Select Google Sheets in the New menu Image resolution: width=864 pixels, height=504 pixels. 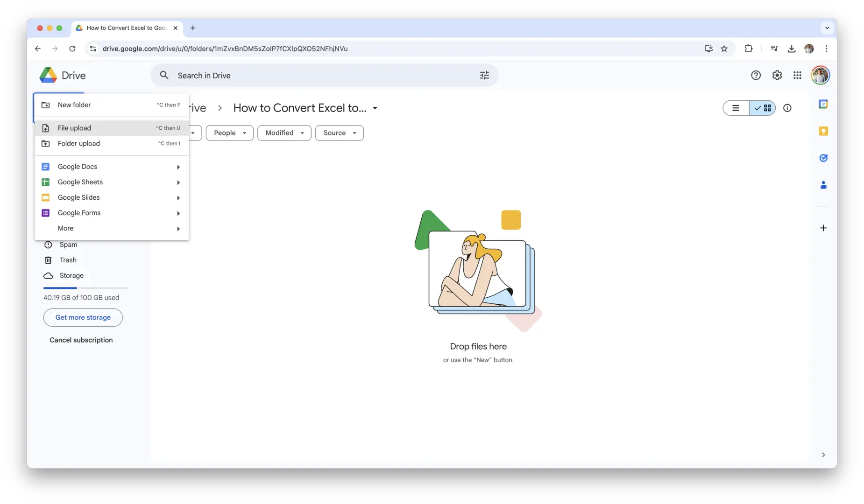click(x=80, y=182)
